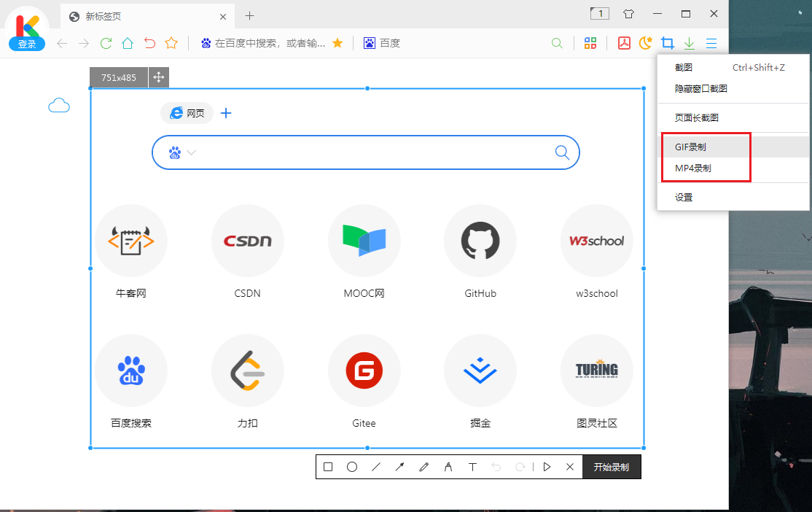
Task: Click the 登录 login button
Action: point(27,44)
